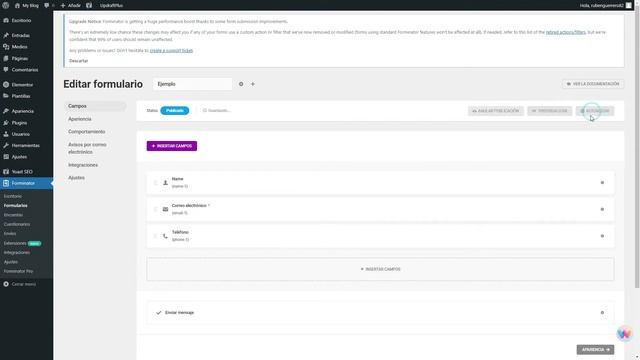Open Herramientas in the sidebar

click(x=26, y=145)
